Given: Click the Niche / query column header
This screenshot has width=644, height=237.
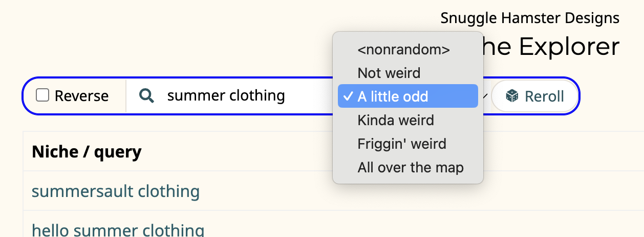Looking at the screenshot, I should pos(87,151).
